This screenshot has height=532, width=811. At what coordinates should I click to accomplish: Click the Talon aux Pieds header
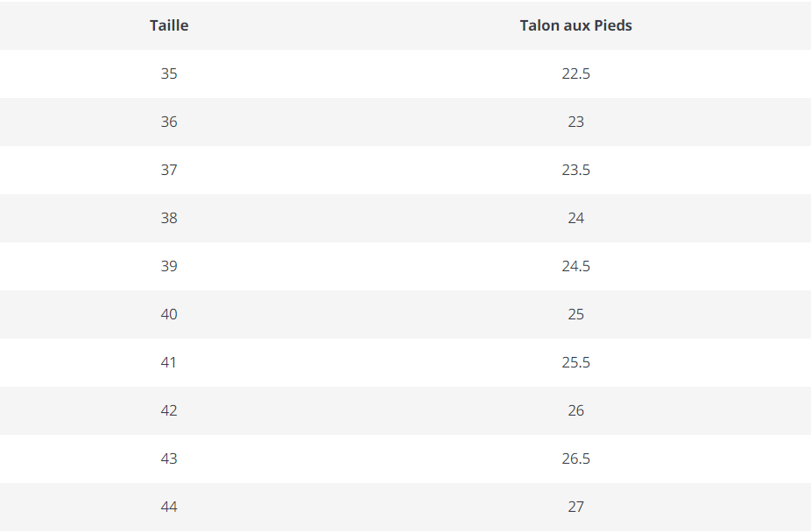point(575,25)
